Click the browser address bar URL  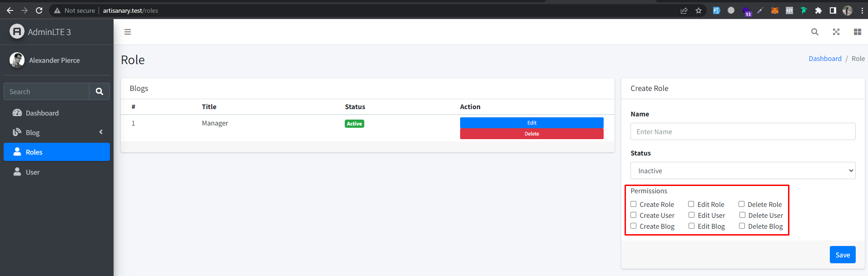point(130,10)
